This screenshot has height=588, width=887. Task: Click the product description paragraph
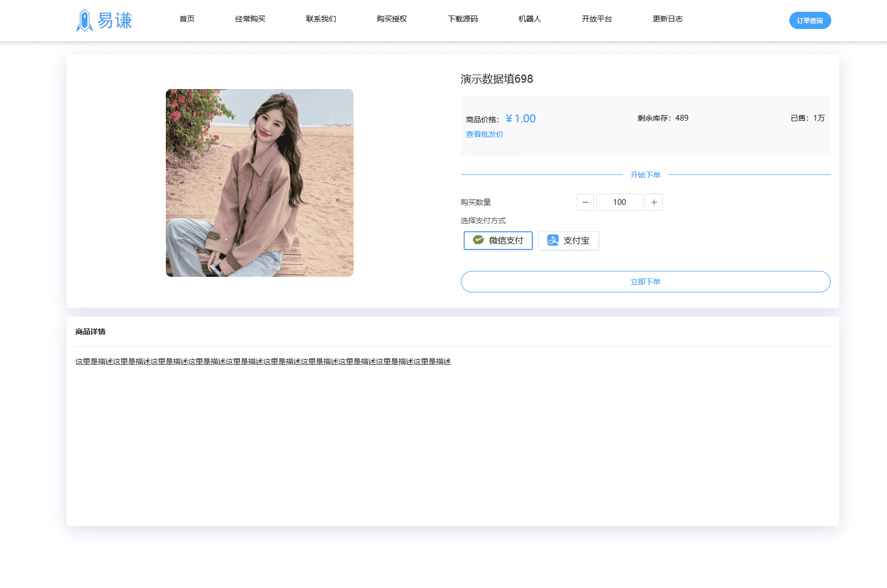[x=263, y=362]
